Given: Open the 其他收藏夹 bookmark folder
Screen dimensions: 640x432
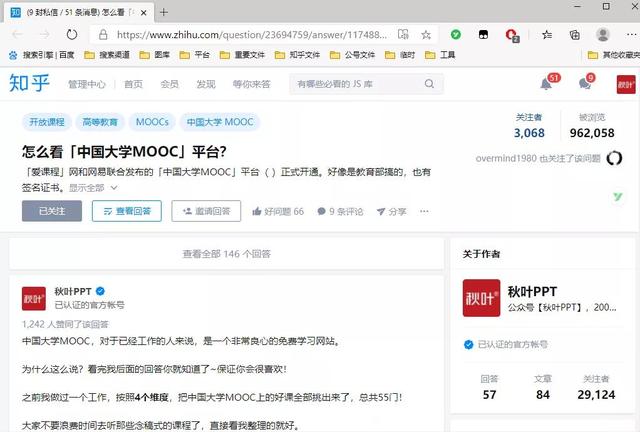Looking at the screenshot, I should [x=613, y=55].
